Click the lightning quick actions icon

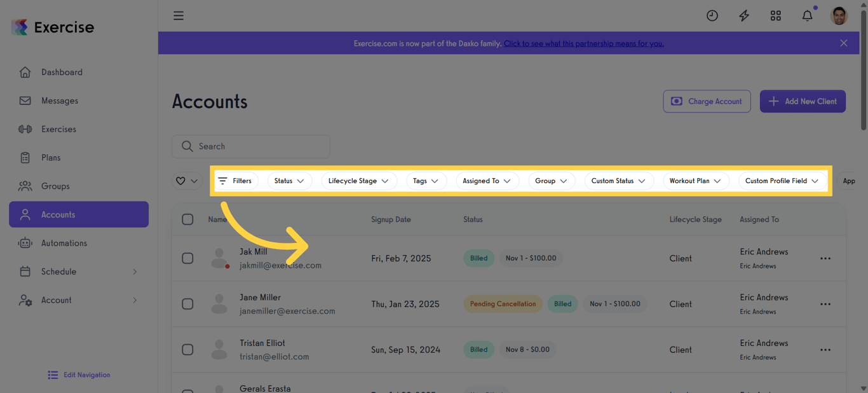click(743, 15)
